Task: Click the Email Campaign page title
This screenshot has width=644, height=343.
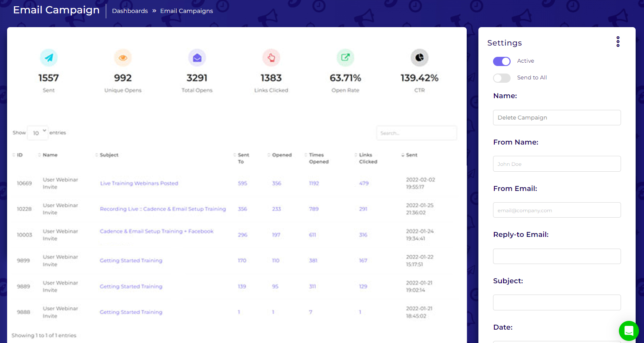Action: (x=56, y=10)
